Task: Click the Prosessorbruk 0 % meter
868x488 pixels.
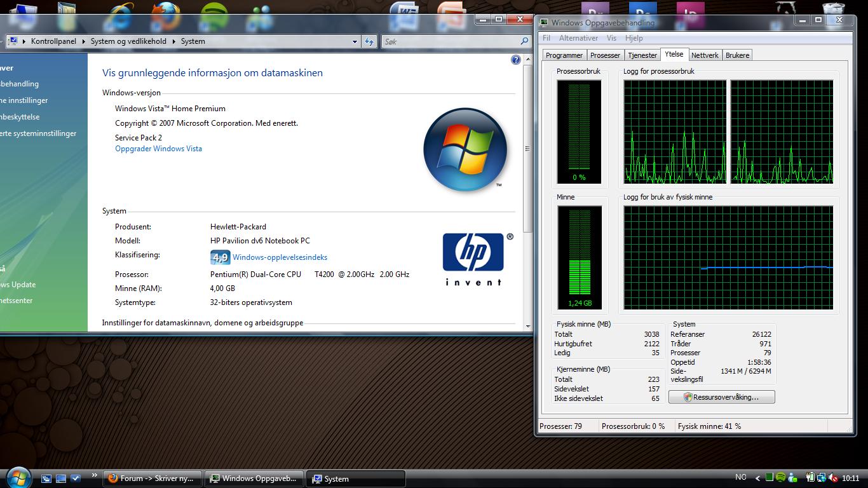Action: click(x=579, y=132)
